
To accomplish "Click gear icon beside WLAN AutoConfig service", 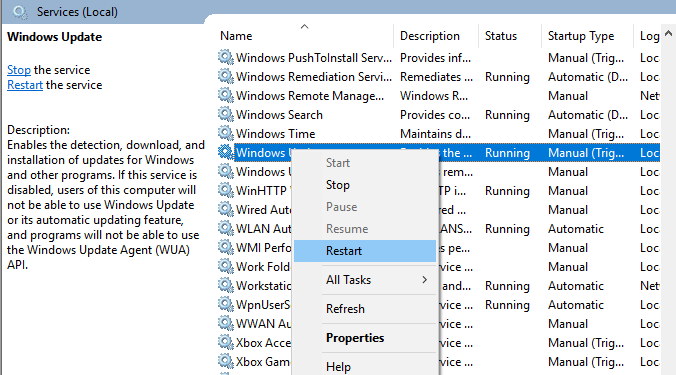I will [x=225, y=228].
